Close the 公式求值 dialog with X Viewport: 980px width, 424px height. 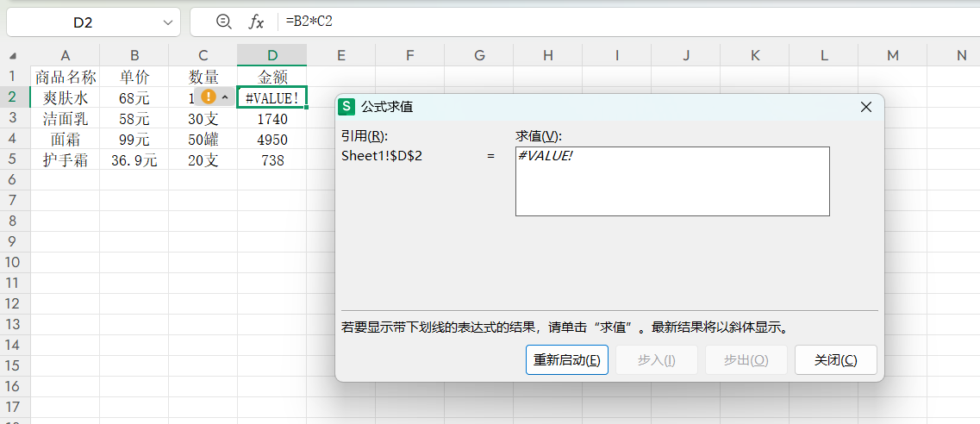865,108
